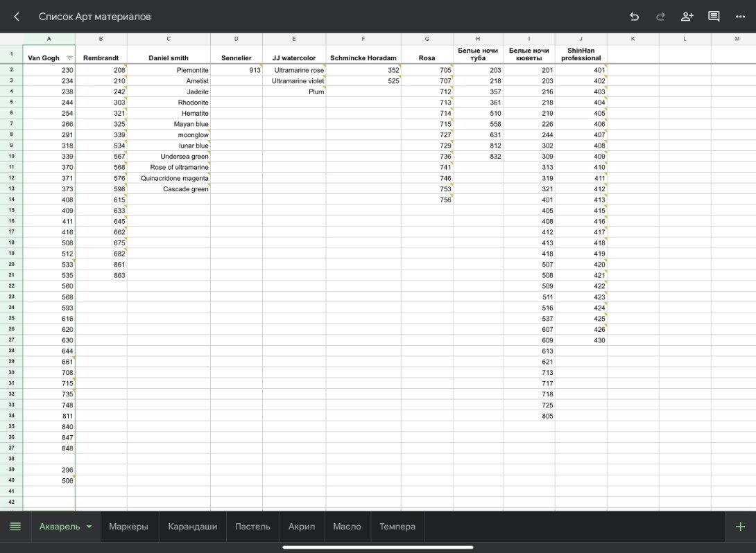The height and width of the screenshot is (553, 756).
Task: Click the redo arrow icon
Action: [x=660, y=17]
